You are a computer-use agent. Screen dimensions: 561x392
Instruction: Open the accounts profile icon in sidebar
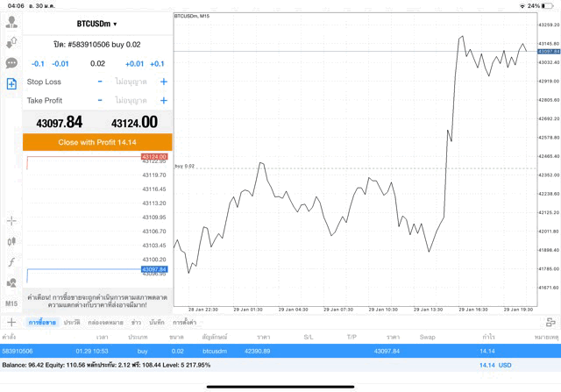click(11, 22)
